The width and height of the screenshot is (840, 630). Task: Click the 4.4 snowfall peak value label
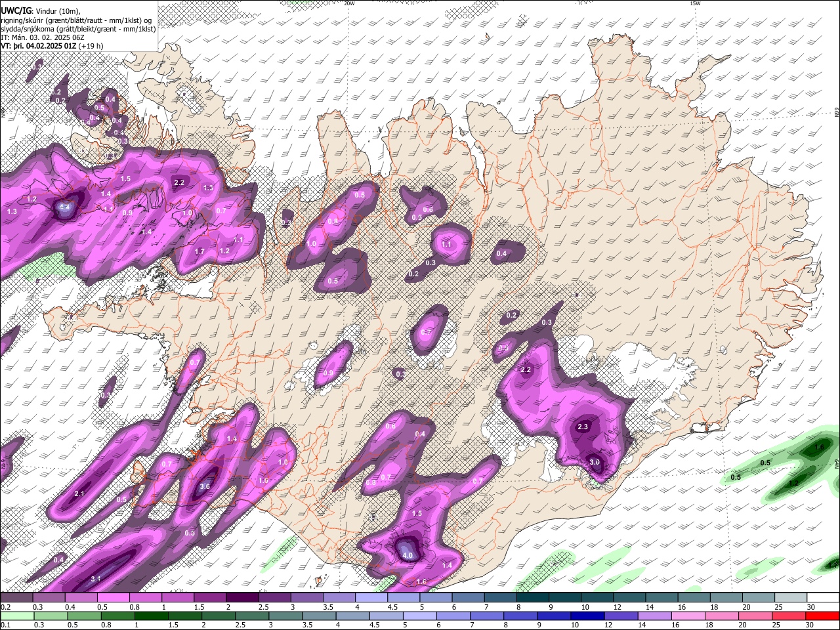click(64, 207)
